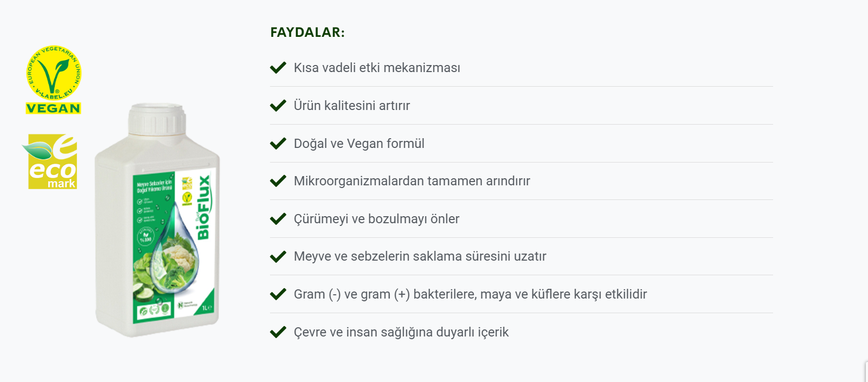This screenshot has width=868, height=382.
Task: Click checkmark beside Doğal ve Vegan formül
Action: point(278,144)
